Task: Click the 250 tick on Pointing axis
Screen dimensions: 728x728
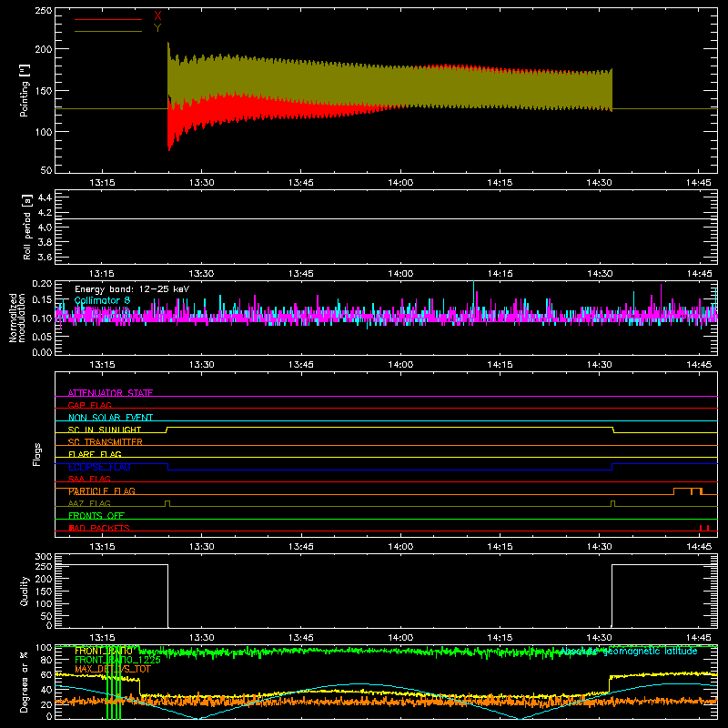Action: (44, 10)
